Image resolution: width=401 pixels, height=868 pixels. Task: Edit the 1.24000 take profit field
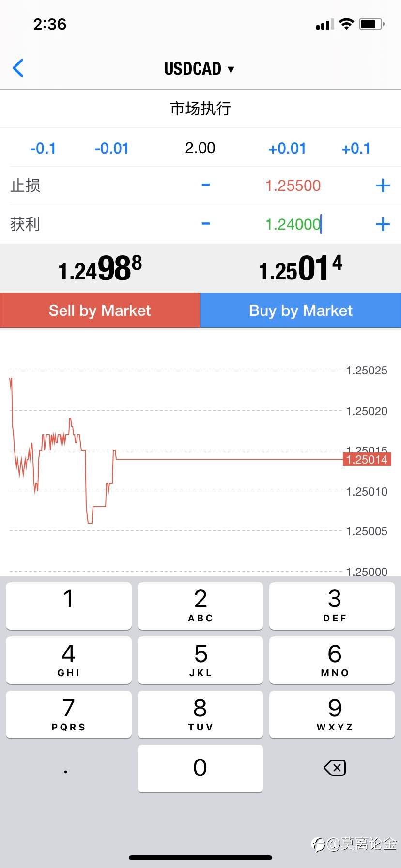(x=293, y=224)
